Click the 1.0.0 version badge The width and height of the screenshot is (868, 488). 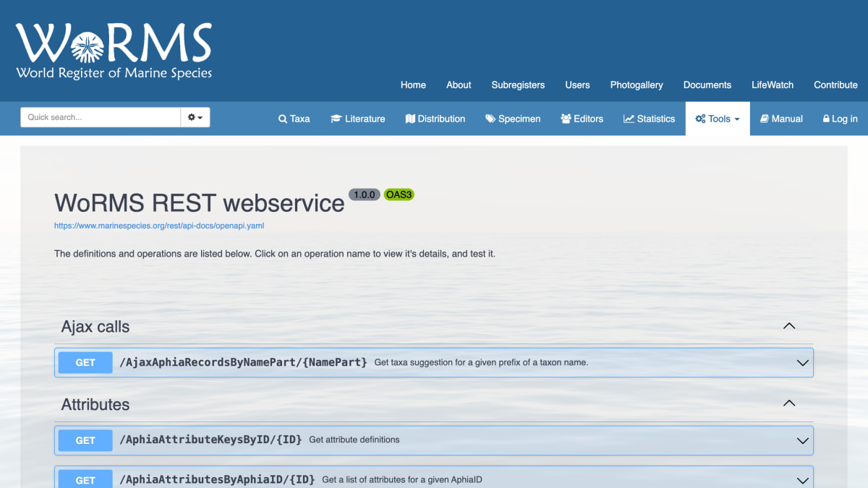coord(364,194)
